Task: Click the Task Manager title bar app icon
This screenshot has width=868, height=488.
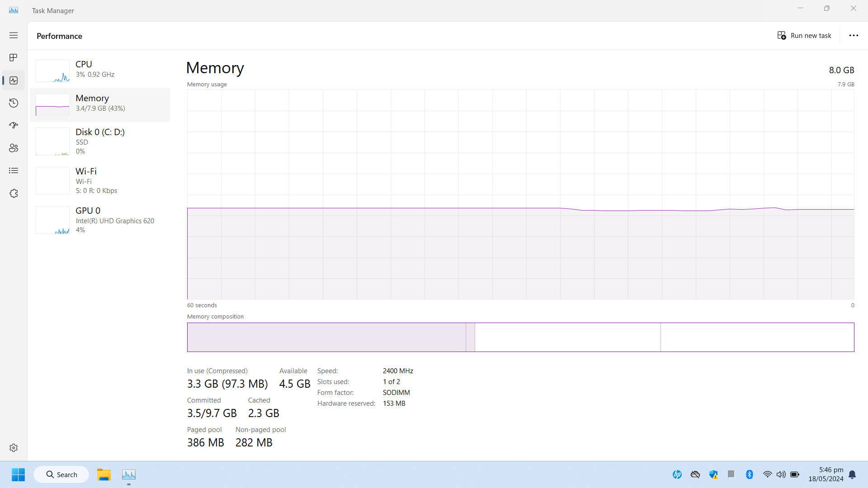Action: (x=14, y=10)
